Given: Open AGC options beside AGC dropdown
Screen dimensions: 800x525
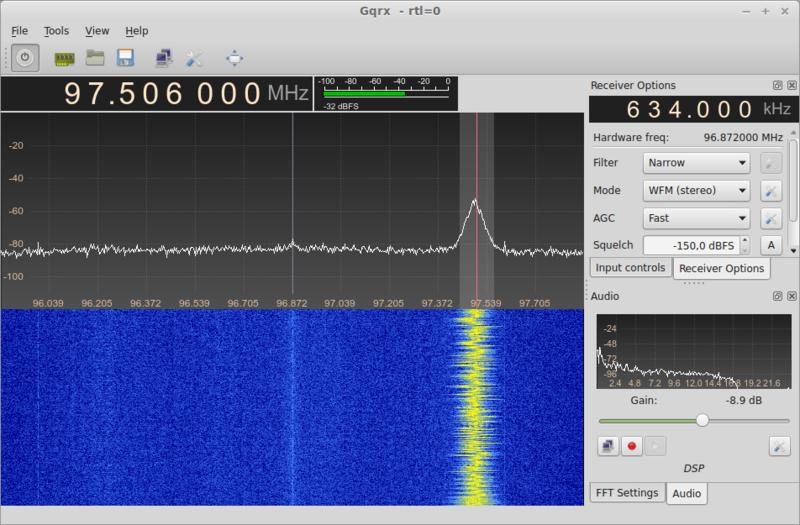Looking at the screenshot, I should click(x=771, y=218).
